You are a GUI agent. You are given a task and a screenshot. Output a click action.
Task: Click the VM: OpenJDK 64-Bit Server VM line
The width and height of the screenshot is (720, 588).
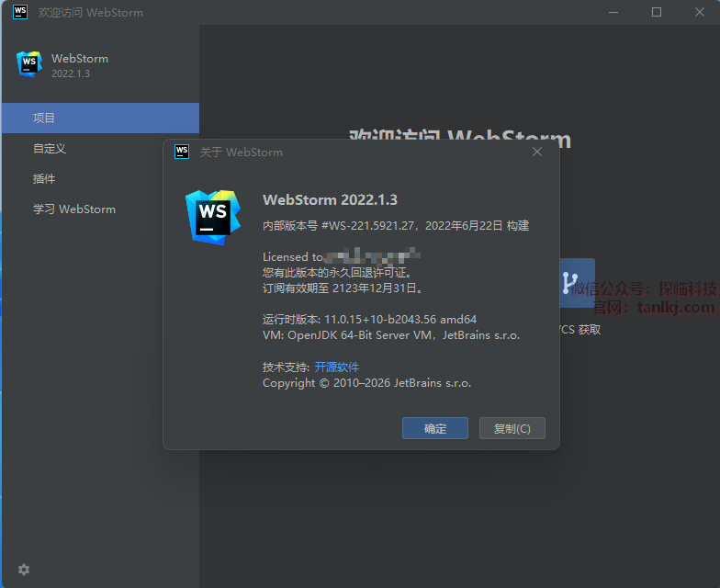pyautogui.click(x=391, y=335)
